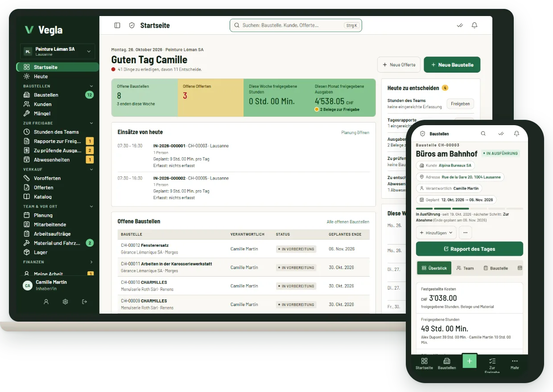This screenshot has width=553, height=392.
Task: Open Mitarbeitende in the sidebar
Action: (x=58, y=225)
